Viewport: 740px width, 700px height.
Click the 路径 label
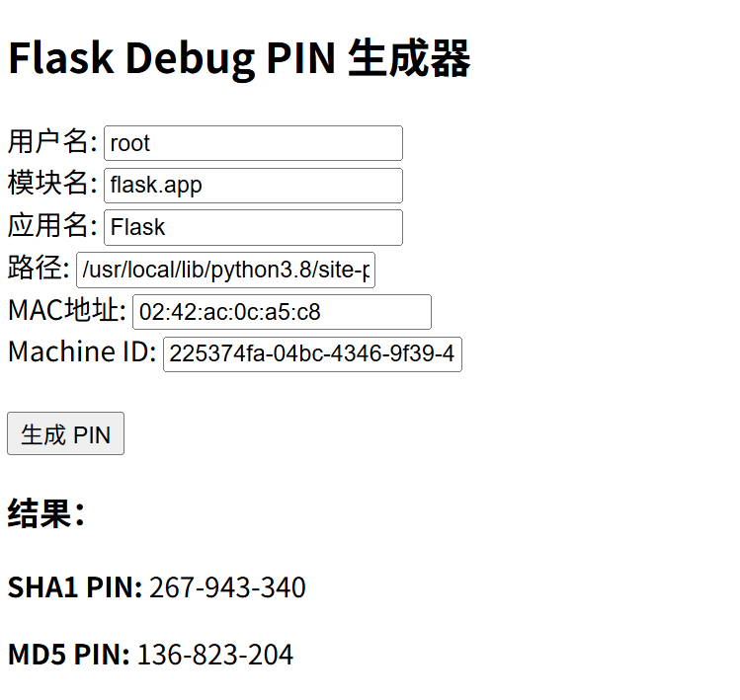39,269
